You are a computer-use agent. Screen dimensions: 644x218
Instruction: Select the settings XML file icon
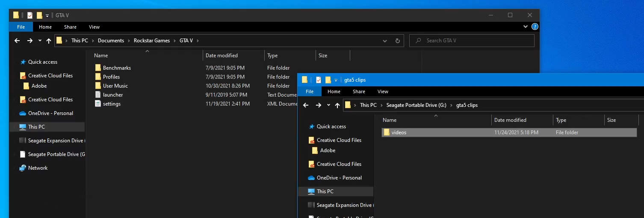[x=98, y=104]
